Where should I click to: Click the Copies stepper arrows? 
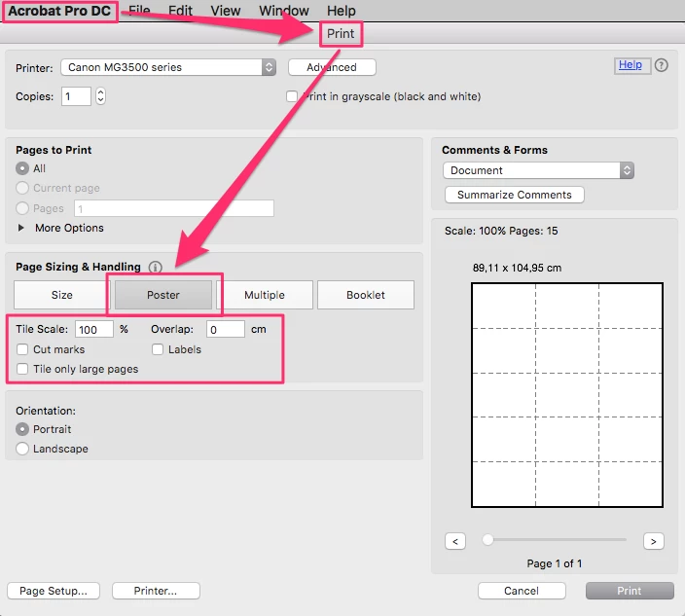click(100, 96)
